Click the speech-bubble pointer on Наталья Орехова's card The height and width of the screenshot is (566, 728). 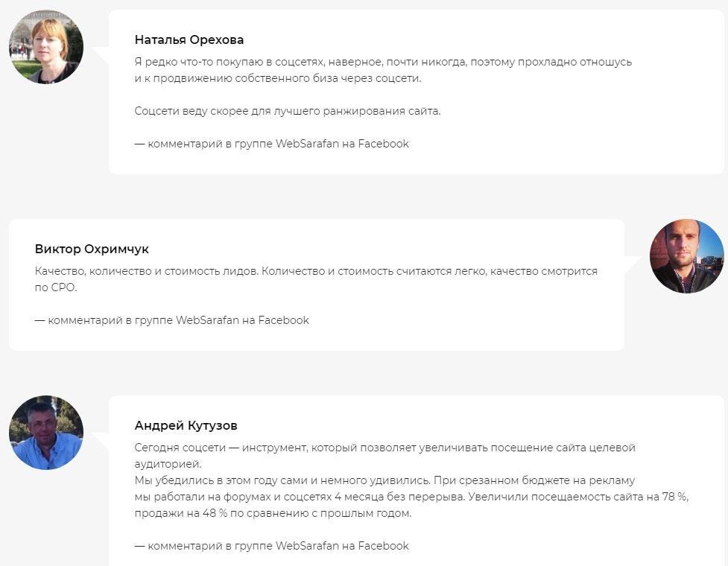101,56
